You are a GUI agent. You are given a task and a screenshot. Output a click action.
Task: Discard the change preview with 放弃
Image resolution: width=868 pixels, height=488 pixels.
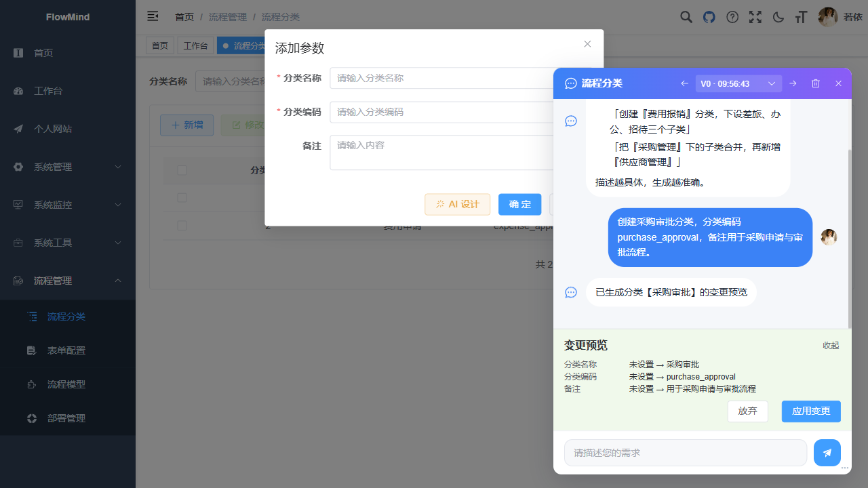[747, 411]
